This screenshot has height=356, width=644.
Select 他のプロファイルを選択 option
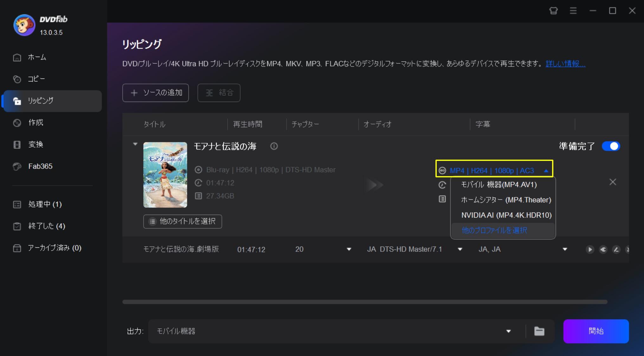point(503,230)
